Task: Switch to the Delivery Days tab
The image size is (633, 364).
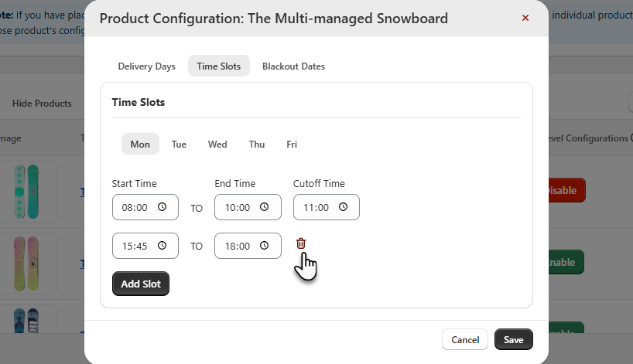Action: [146, 66]
